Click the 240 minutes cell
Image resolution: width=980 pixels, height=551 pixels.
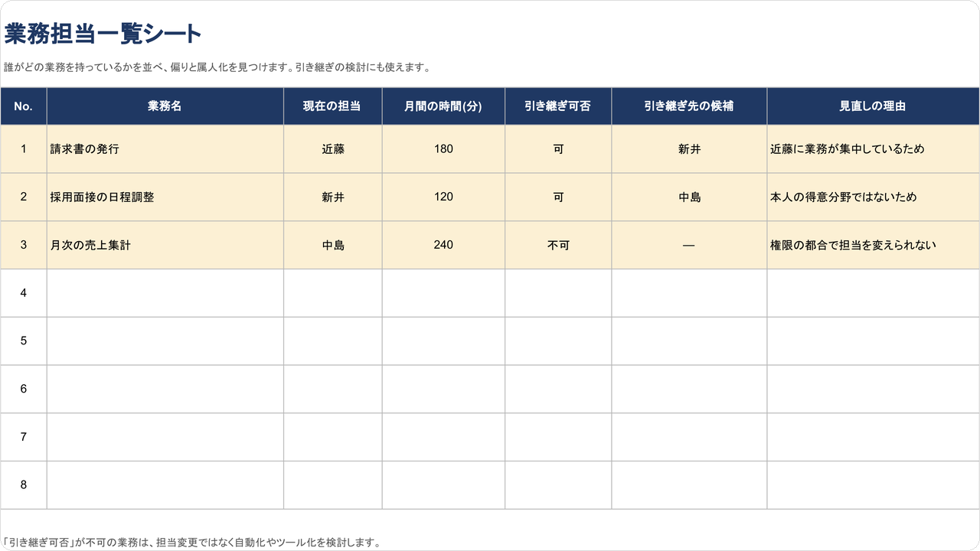443,245
